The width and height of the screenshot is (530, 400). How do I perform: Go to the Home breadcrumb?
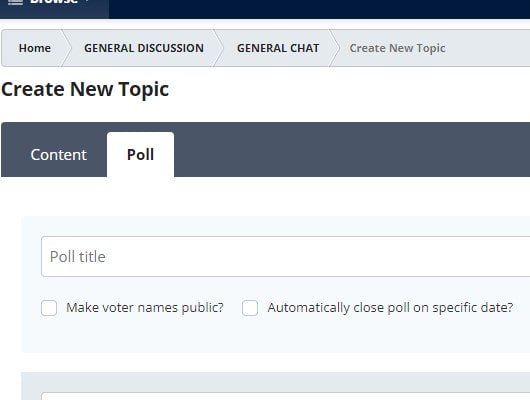tap(35, 48)
